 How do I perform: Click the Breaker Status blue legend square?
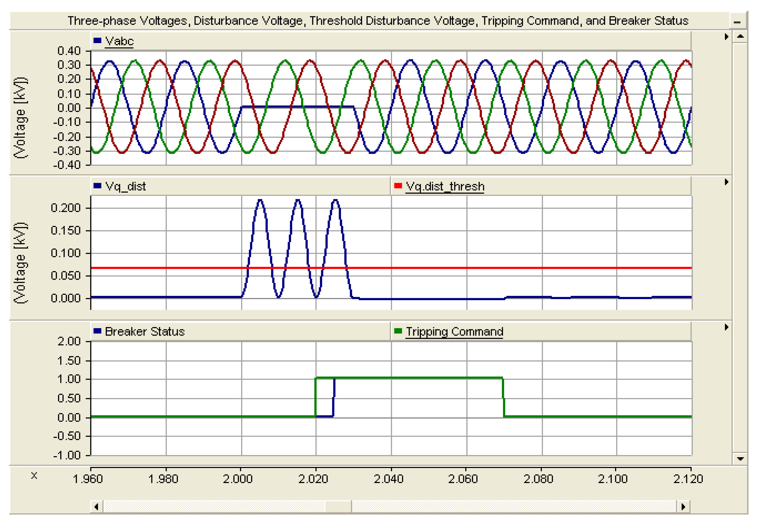click(x=97, y=331)
